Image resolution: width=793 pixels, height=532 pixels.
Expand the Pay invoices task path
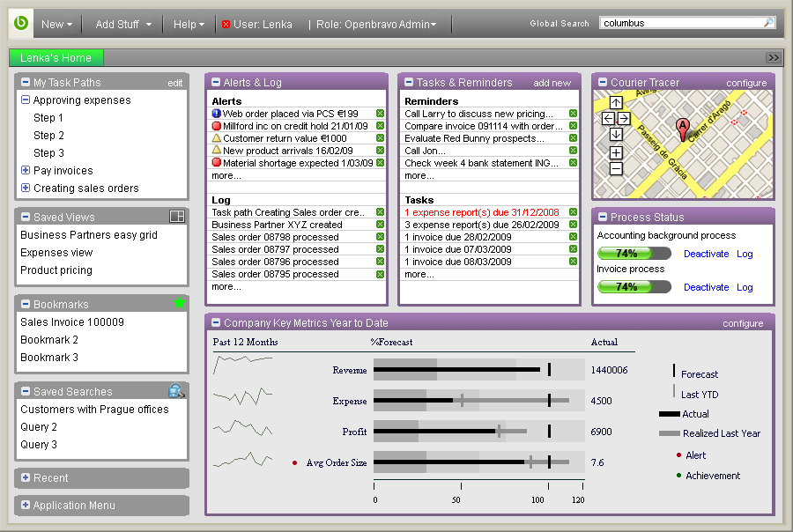coord(26,171)
